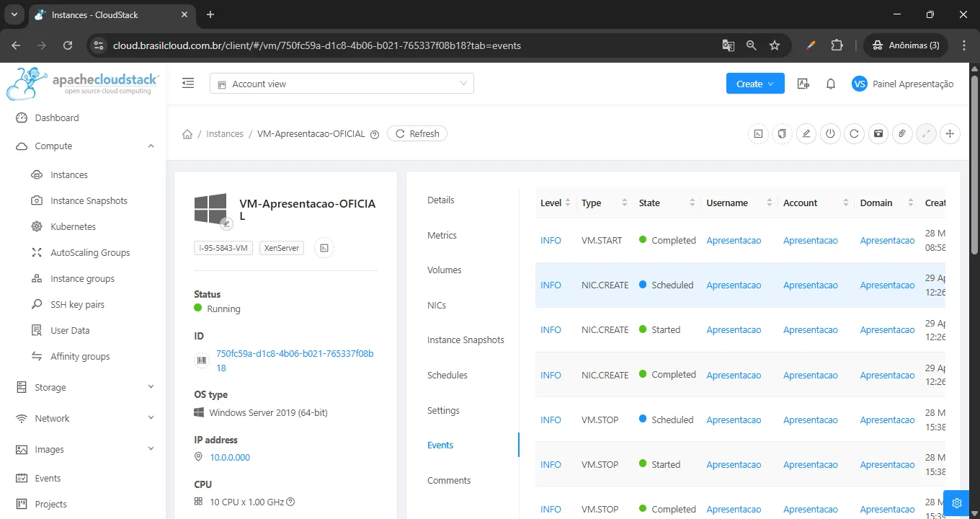Sort the Username column
The image size is (980, 519).
pyautogui.click(x=769, y=203)
